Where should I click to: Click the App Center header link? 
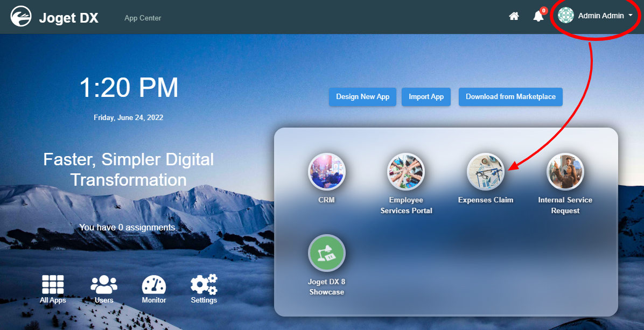click(143, 18)
